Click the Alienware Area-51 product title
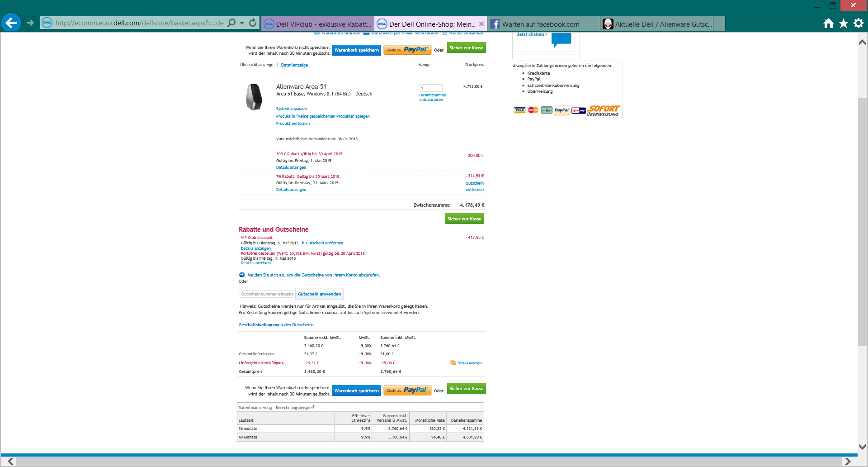 (301, 87)
